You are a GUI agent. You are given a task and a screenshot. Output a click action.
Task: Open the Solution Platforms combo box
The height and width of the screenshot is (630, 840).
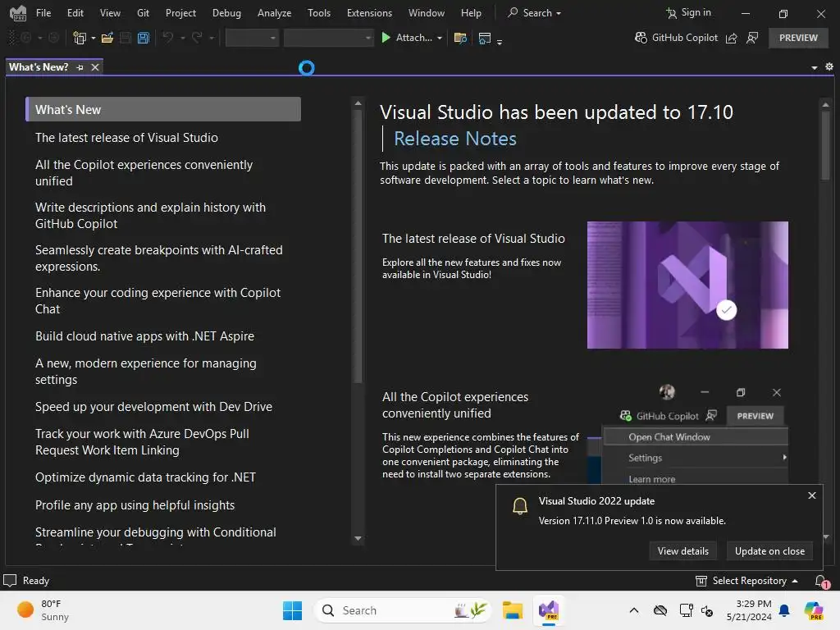pos(328,38)
